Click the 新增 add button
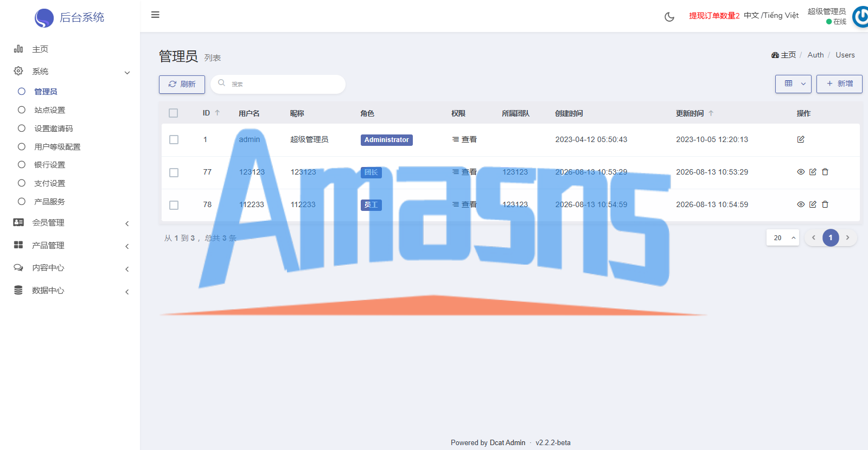The width and height of the screenshot is (868, 450). (x=839, y=84)
